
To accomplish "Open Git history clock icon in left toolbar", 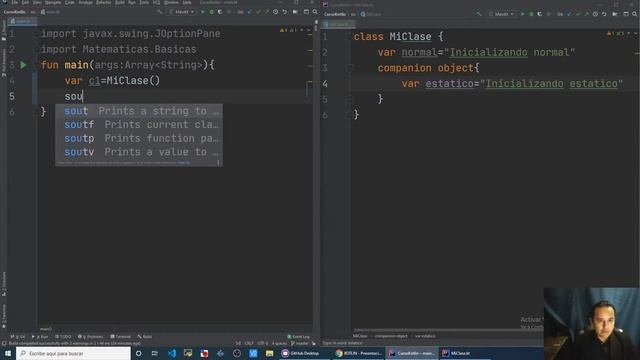I will click(x=276, y=12).
